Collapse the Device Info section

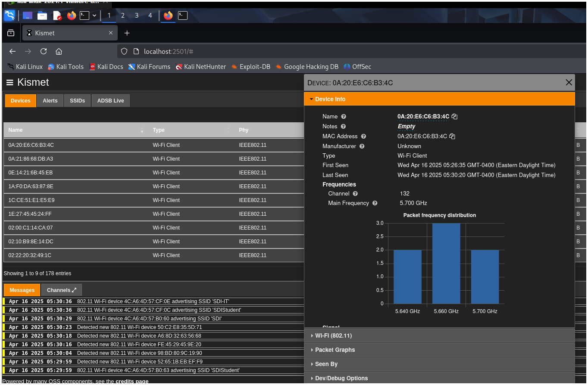coord(439,99)
